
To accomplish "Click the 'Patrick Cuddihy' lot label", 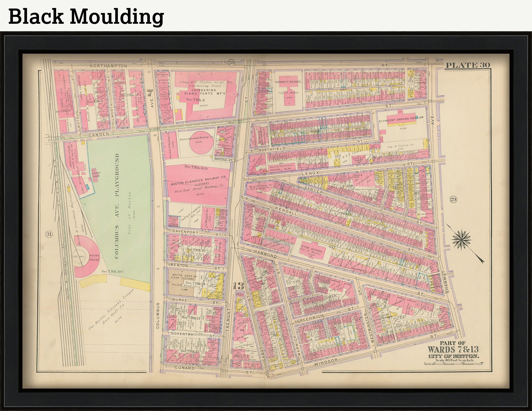I will (191, 213).
